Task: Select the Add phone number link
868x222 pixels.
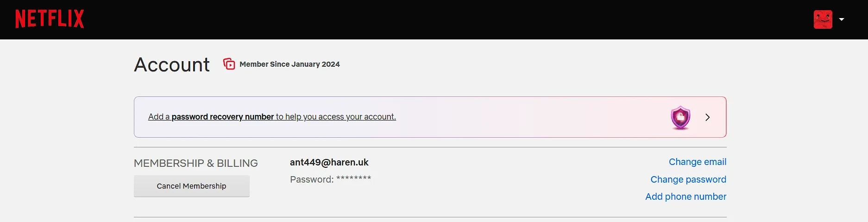Action: (686, 197)
